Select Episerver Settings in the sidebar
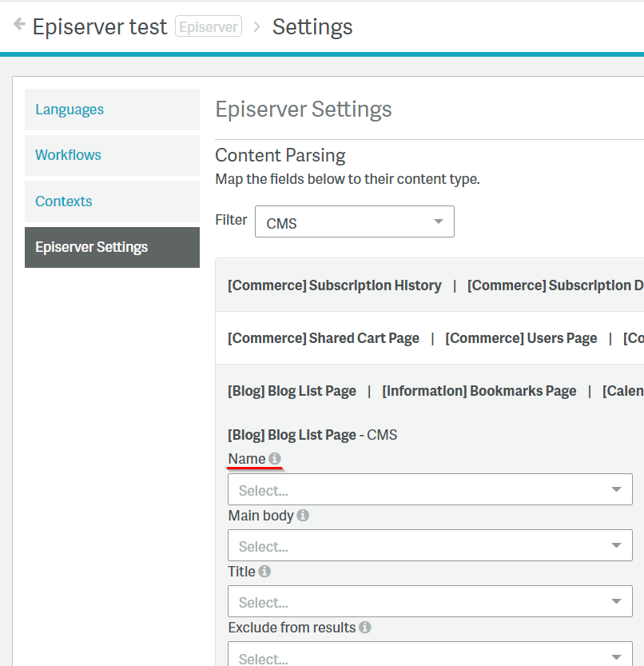Screen dimensions: 644x666 click(91, 247)
